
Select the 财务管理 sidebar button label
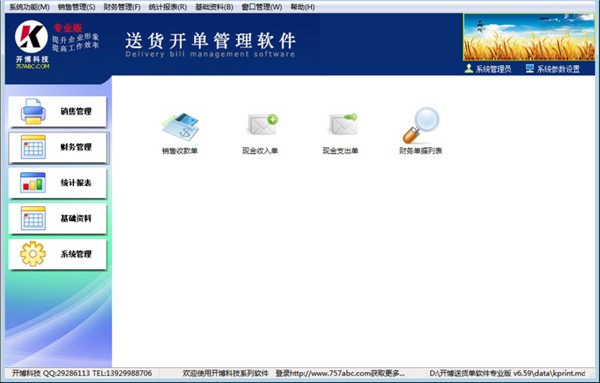point(76,147)
